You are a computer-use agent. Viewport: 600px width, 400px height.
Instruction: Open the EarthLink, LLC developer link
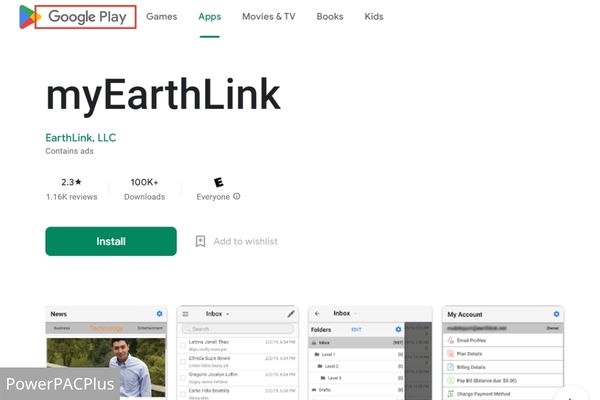(81, 138)
